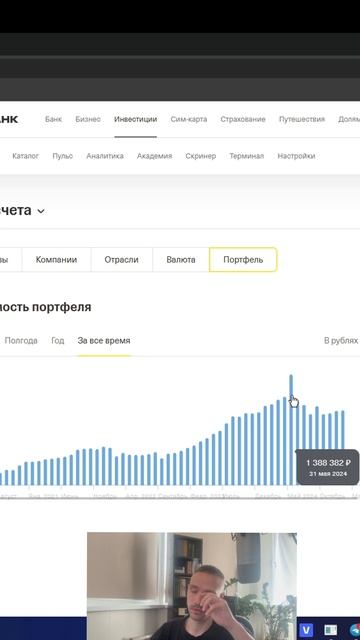The image size is (360, 640).
Task: Click the '31 мая 2024' tooltip date
Action: (x=328, y=474)
